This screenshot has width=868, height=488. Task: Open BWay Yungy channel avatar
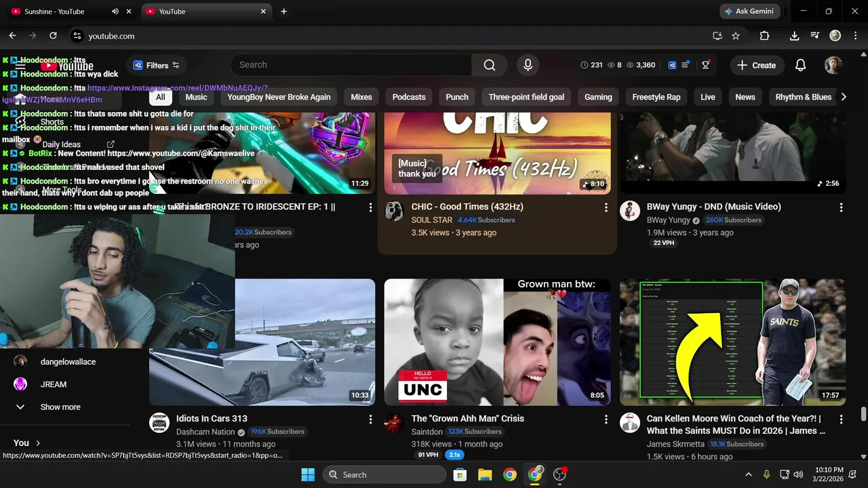(630, 211)
